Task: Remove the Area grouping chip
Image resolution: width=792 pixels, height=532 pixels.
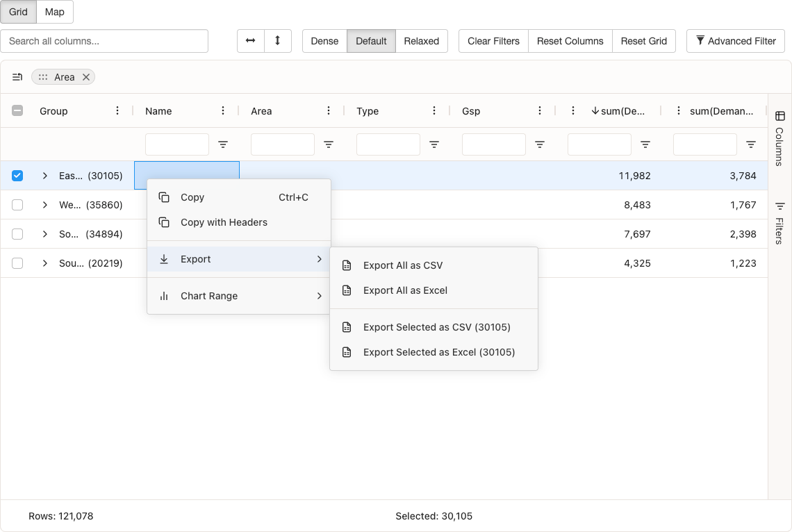Action: point(86,77)
